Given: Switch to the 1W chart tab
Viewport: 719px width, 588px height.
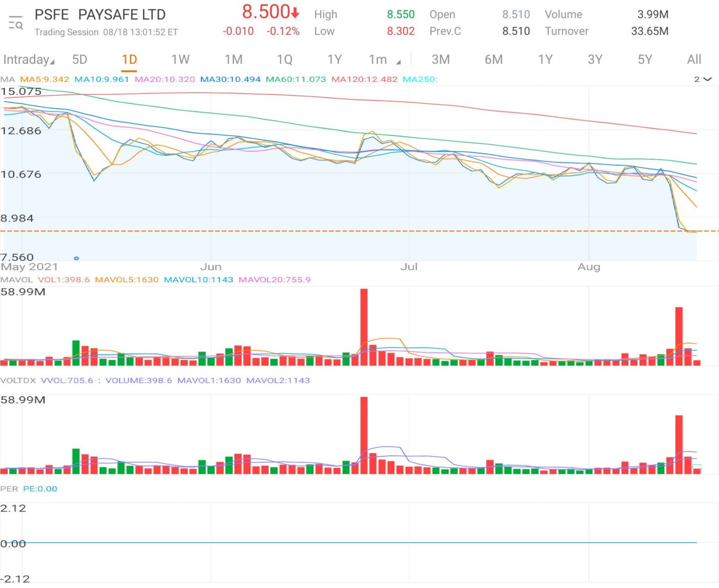Looking at the screenshot, I should pos(180,60).
